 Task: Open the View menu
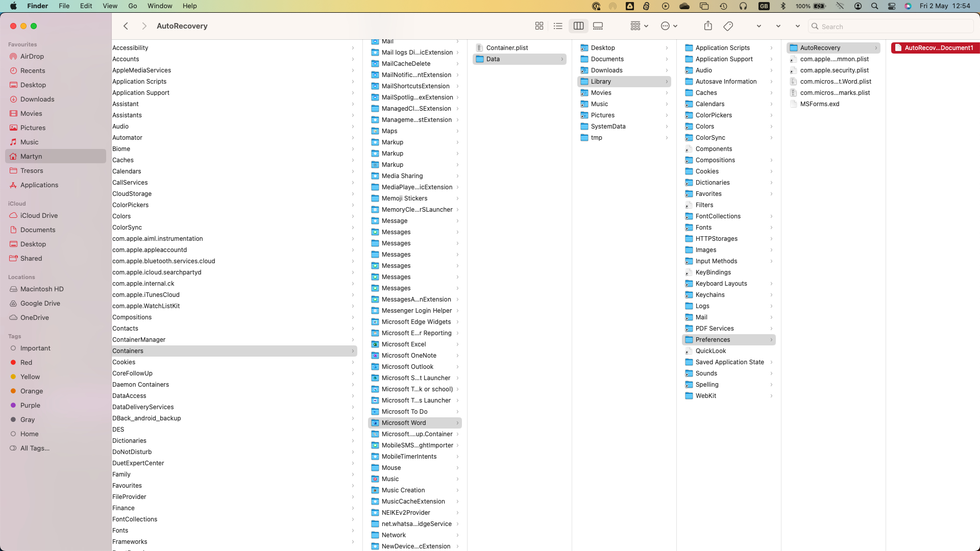coord(110,6)
